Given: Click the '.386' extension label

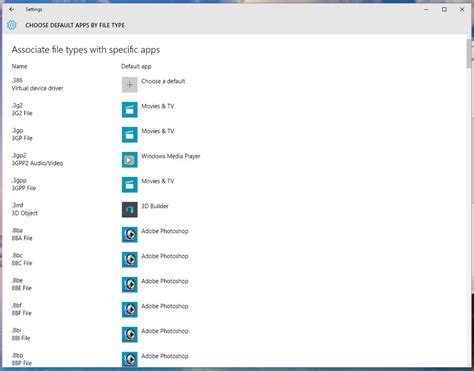Looking at the screenshot, I should click(x=17, y=80).
